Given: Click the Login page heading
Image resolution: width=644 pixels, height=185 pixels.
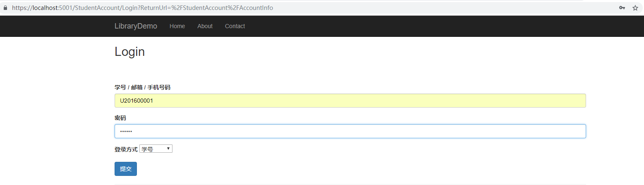Looking at the screenshot, I should click(x=129, y=52).
